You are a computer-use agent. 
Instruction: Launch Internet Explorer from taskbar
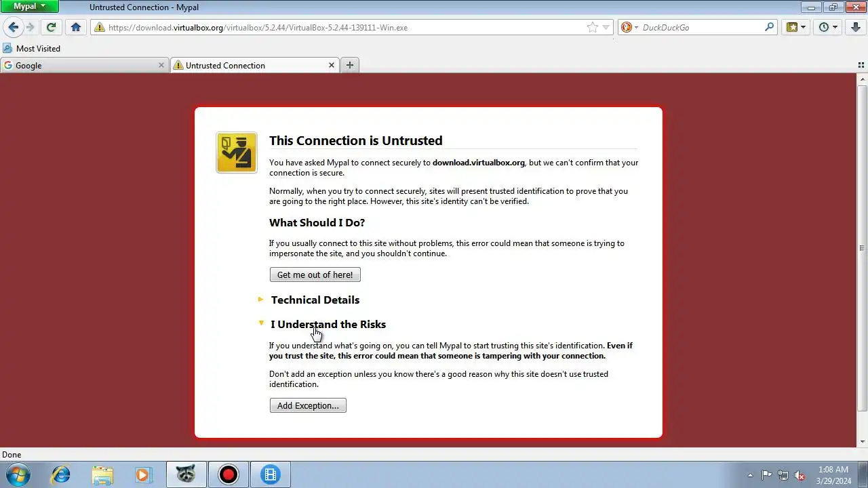pos(61,474)
